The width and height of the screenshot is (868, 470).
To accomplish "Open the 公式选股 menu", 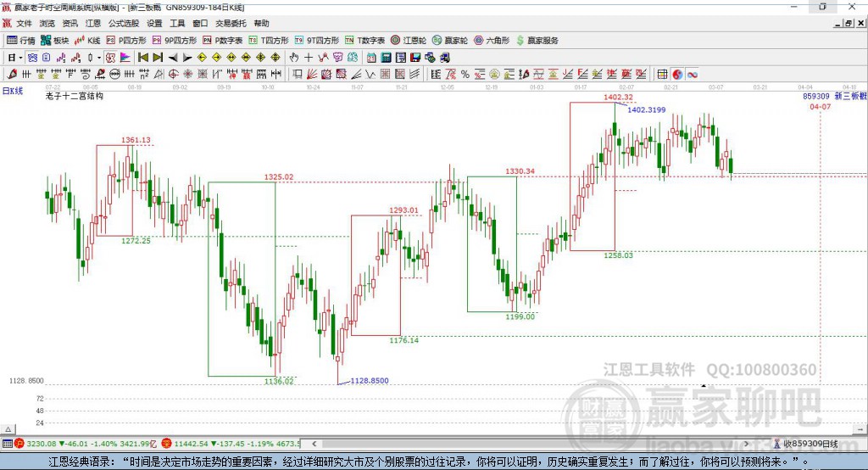I will [x=124, y=23].
